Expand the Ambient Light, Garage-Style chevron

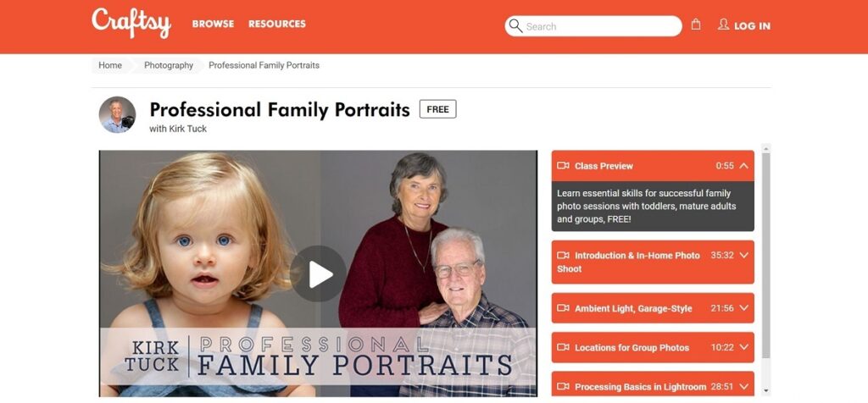(744, 308)
